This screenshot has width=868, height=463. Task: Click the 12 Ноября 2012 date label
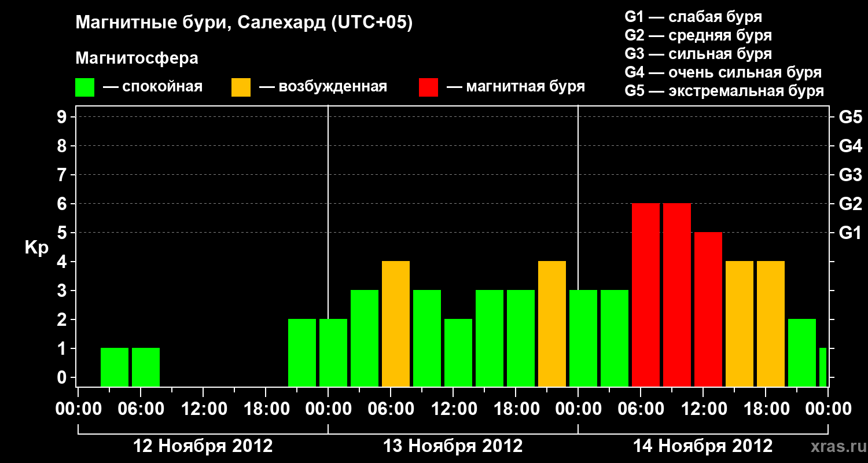(x=203, y=446)
